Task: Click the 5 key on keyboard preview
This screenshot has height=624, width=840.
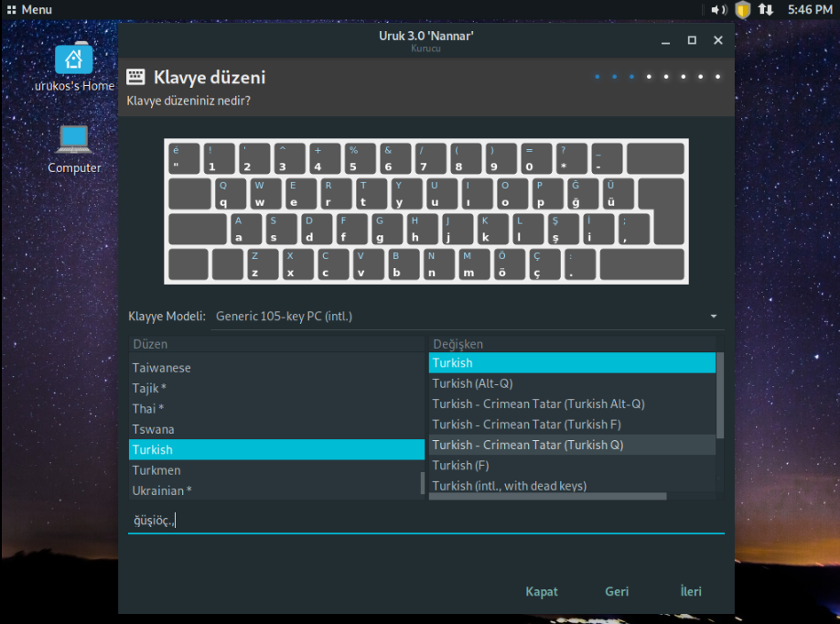Action: point(360,158)
